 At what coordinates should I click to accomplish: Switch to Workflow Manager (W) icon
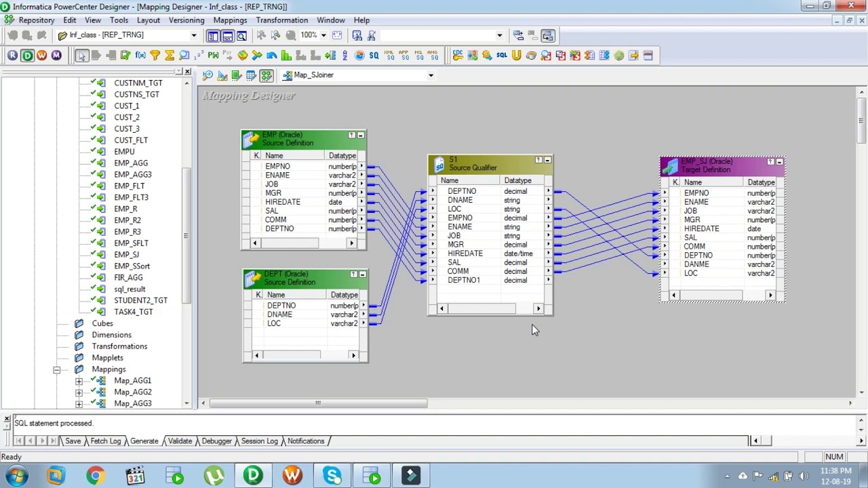(42, 56)
